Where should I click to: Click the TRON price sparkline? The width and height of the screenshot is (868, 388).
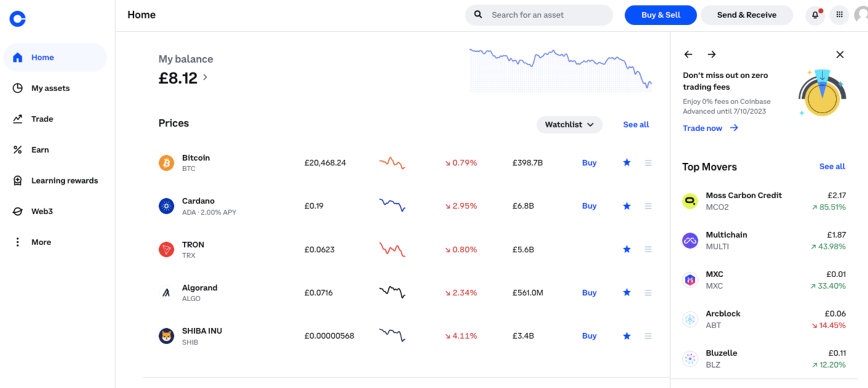click(x=392, y=249)
